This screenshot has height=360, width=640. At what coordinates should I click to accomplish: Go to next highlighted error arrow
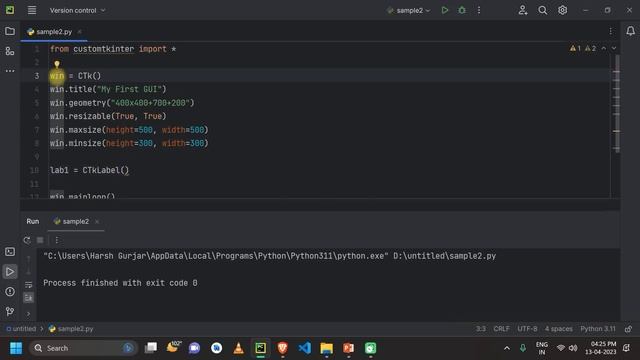[613, 49]
